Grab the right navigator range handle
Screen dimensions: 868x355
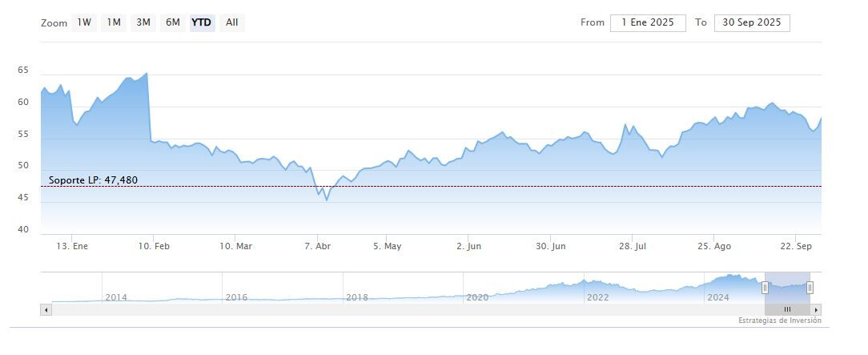(810, 288)
